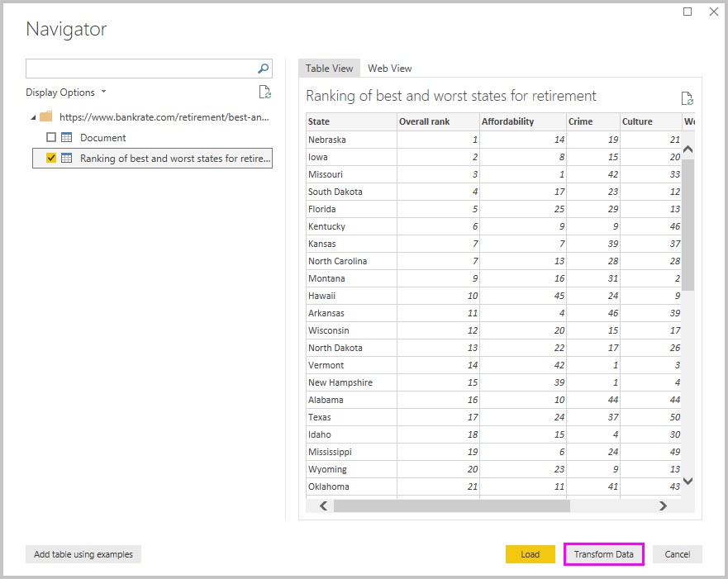Viewport: 728px width, 579px height.
Task: Select the Table View tab
Action: click(329, 69)
